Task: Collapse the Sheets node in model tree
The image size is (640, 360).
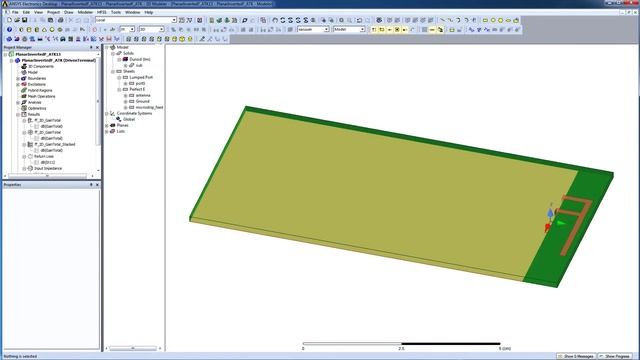Action: click(x=113, y=71)
